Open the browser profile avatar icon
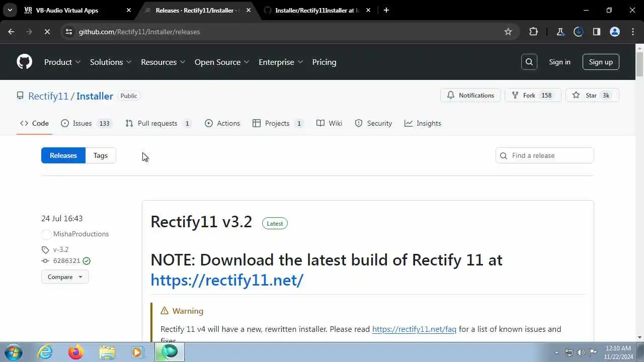644x362 pixels. pos(614,32)
